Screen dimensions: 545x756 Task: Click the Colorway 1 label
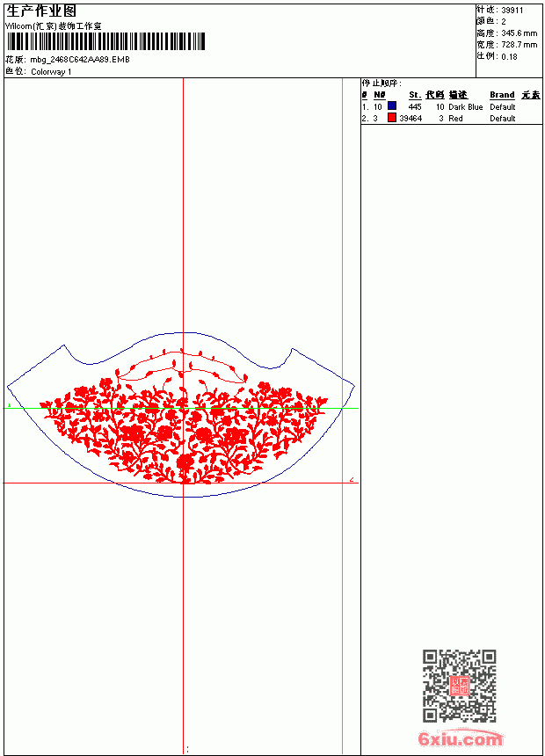pyautogui.click(x=51, y=72)
